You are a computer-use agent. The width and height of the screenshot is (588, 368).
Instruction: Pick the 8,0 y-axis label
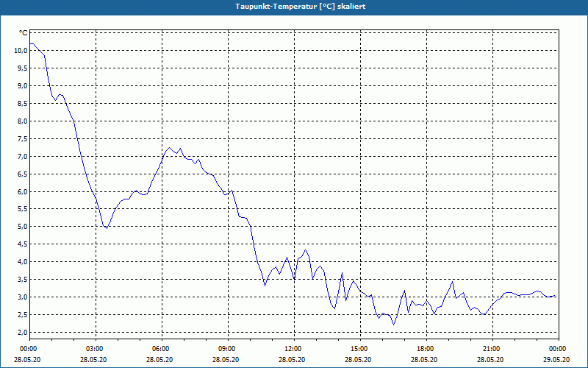[x=22, y=121]
